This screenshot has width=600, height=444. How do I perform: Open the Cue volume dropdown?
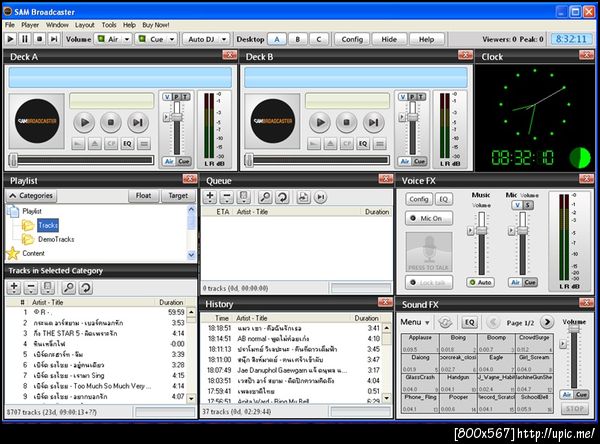(x=172, y=39)
